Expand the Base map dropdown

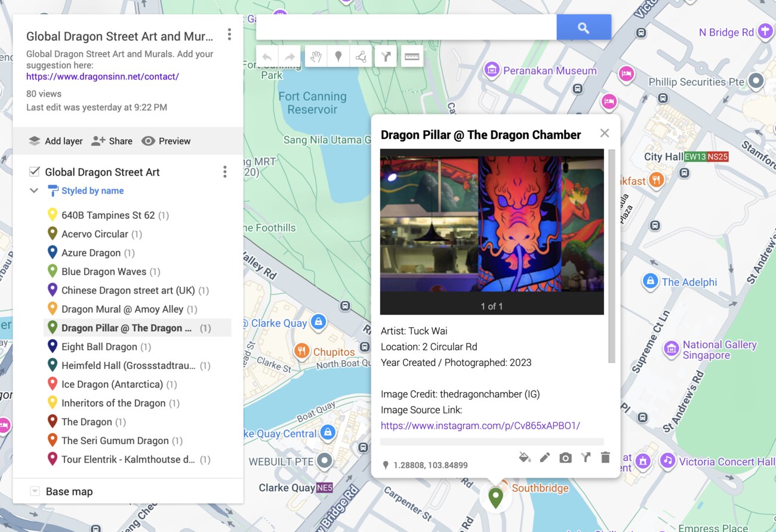click(x=35, y=491)
